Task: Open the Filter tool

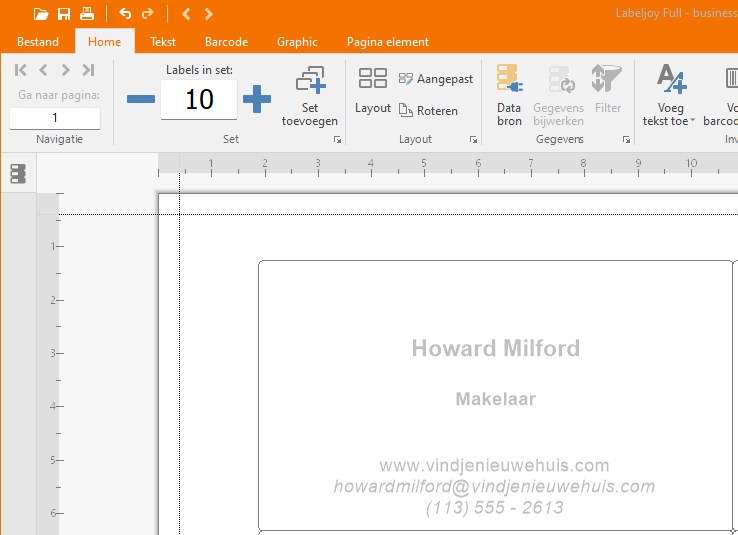Action: click(607, 89)
